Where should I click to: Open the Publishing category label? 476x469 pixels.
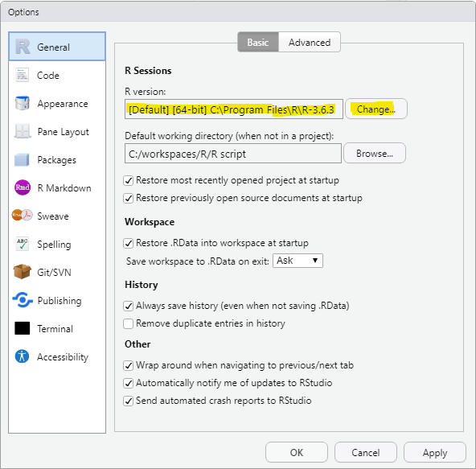(59, 301)
